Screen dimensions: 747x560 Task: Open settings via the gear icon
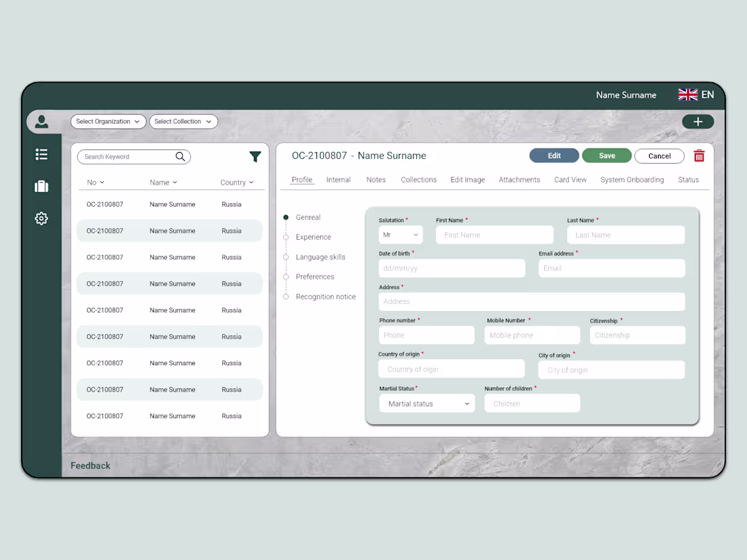tap(41, 219)
